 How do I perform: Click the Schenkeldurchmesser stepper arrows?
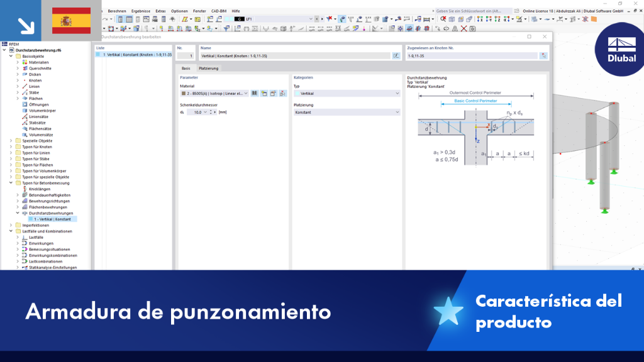click(211, 112)
